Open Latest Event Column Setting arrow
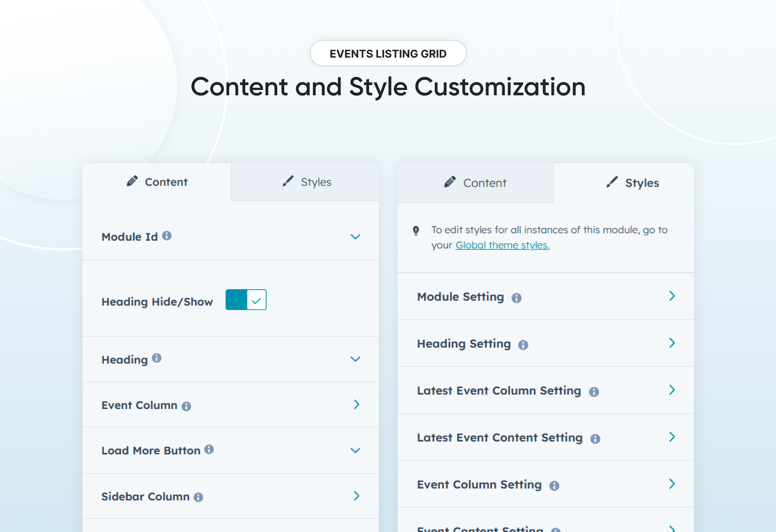Screen dimensions: 776x532 [672, 390]
